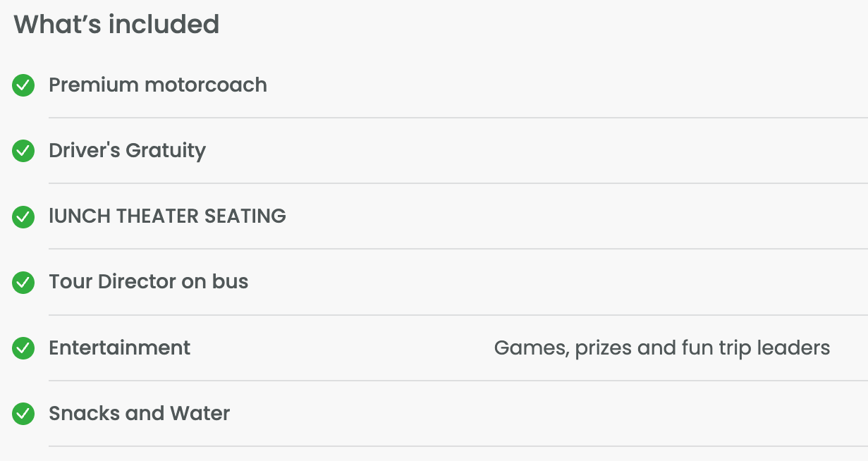Click the green checkmark next to Driver's Gratuity

tap(23, 151)
